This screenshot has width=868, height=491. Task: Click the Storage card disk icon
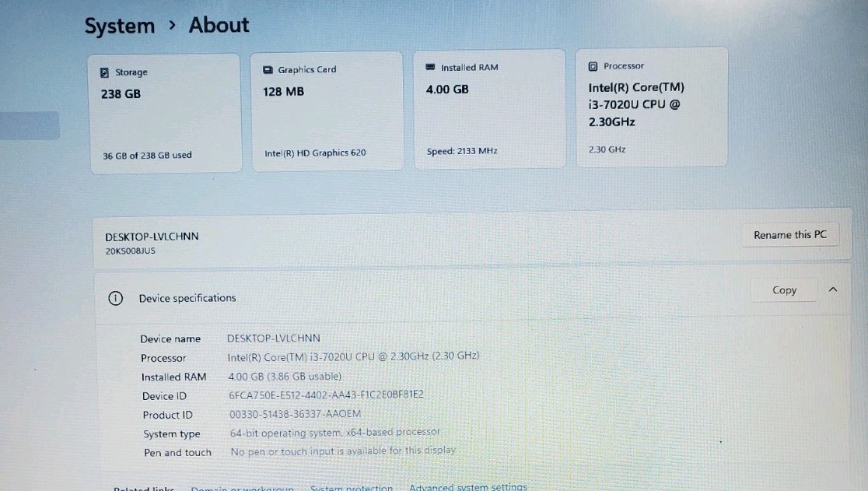(x=104, y=72)
